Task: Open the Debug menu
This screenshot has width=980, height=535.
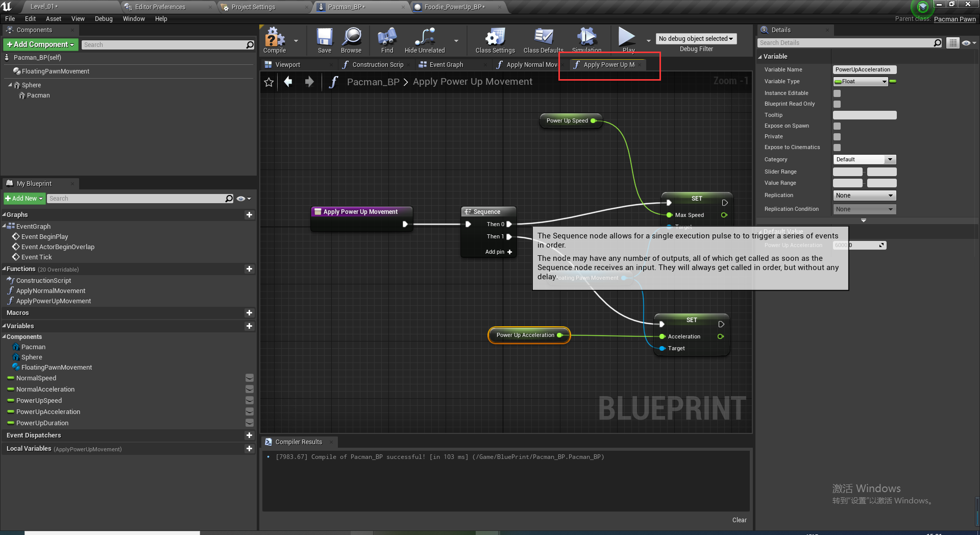Action: (x=104, y=18)
